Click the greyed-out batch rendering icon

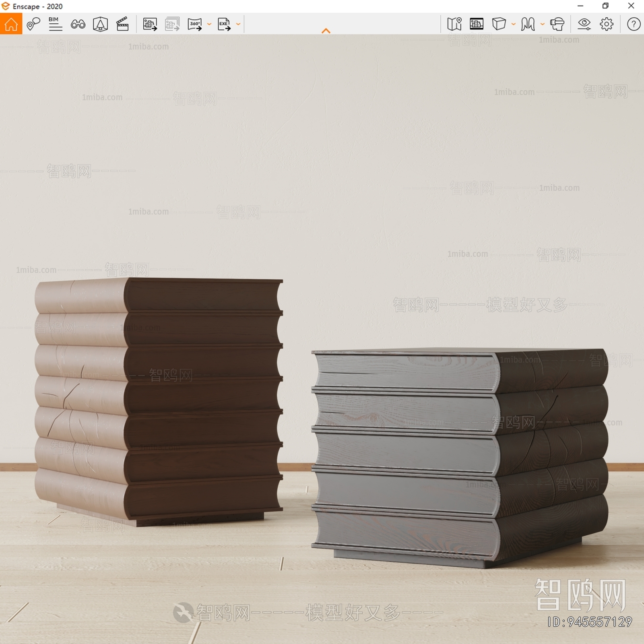point(172,24)
